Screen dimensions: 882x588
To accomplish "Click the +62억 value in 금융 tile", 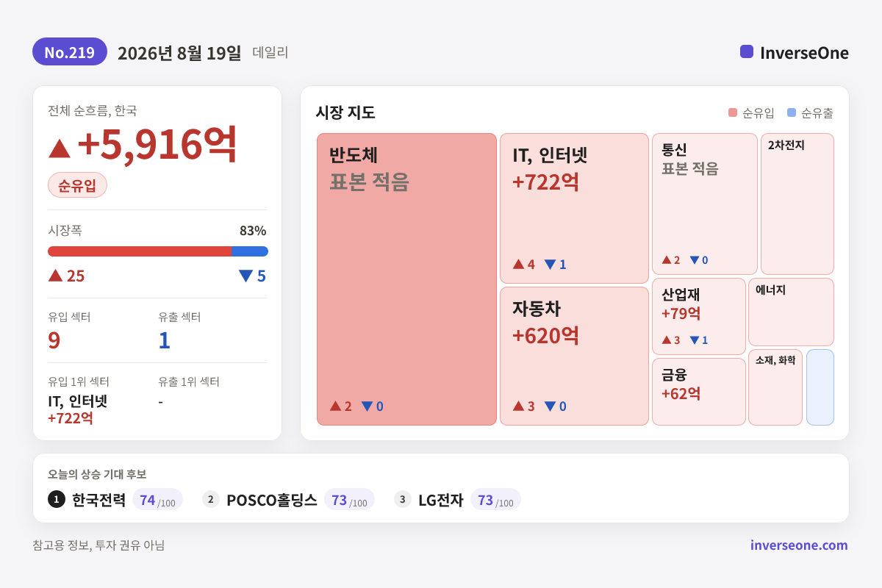I will point(681,394).
